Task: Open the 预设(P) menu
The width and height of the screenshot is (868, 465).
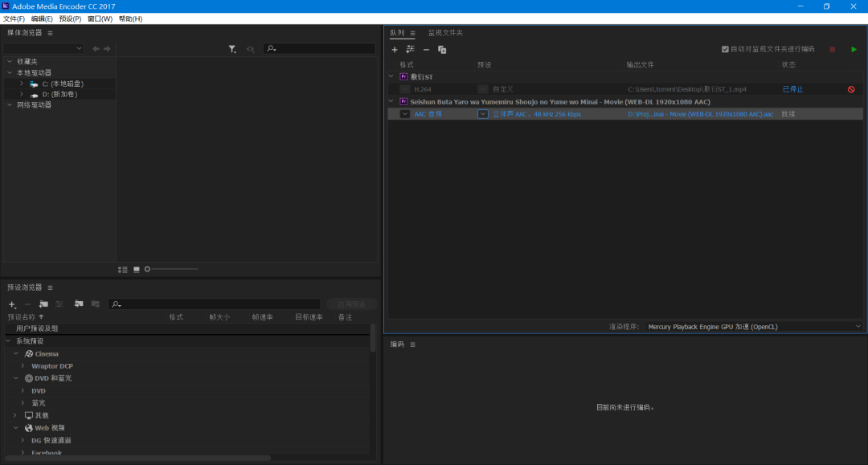Action: point(70,18)
